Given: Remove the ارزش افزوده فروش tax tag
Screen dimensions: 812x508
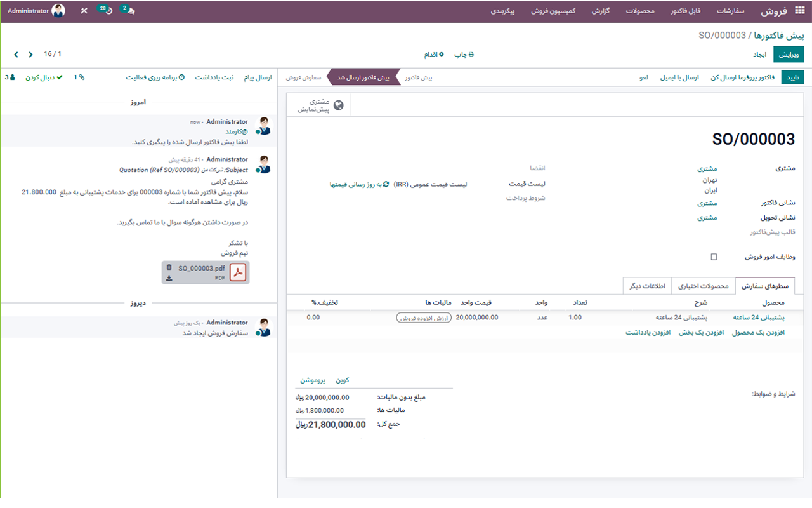Looking at the screenshot, I should tap(398, 316).
